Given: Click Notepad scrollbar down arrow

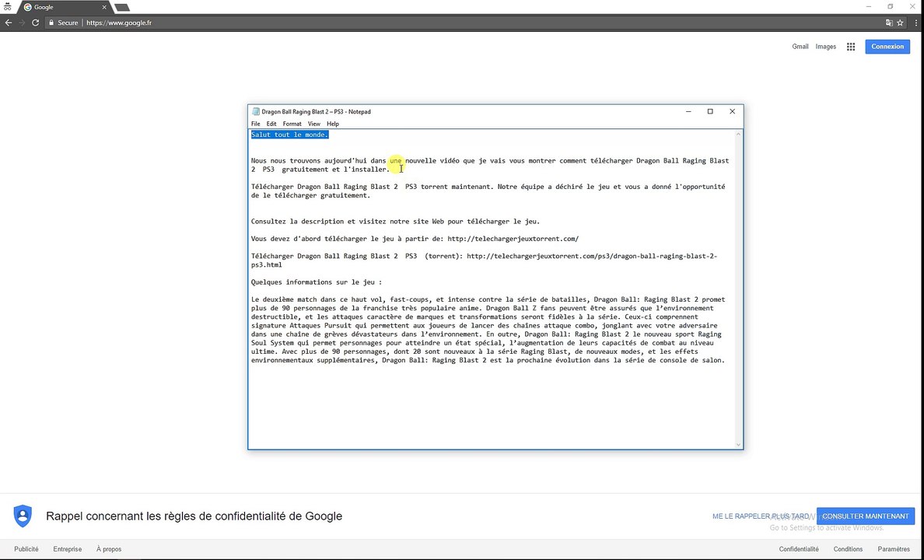Looking at the screenshot, I should coord(738,444).
